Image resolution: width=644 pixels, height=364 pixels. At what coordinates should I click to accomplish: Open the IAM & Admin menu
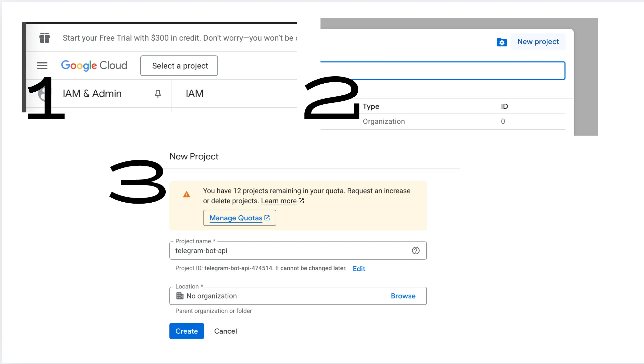(x=92, y=94)
